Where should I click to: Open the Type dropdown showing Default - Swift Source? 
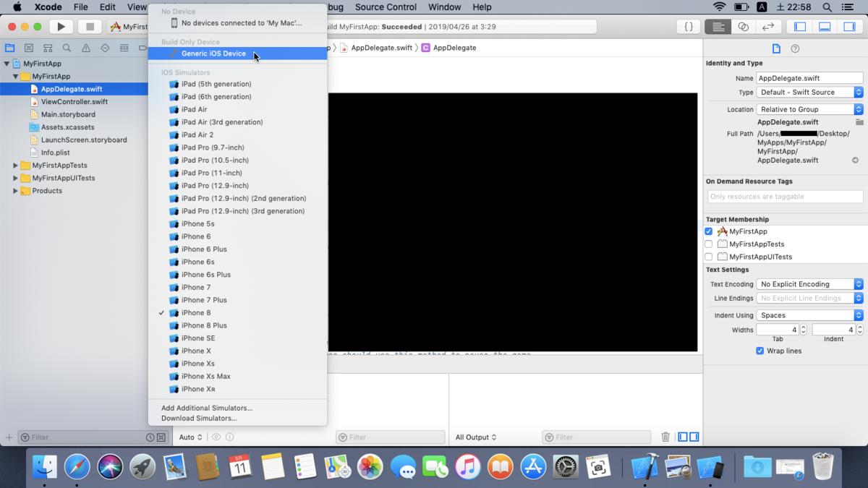pos(809,93)
